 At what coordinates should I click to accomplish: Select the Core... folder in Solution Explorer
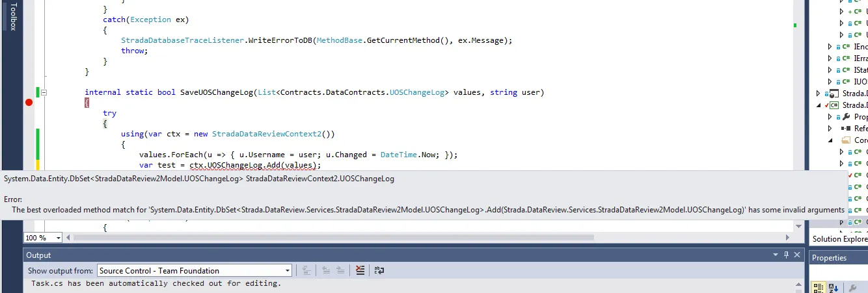855,140
